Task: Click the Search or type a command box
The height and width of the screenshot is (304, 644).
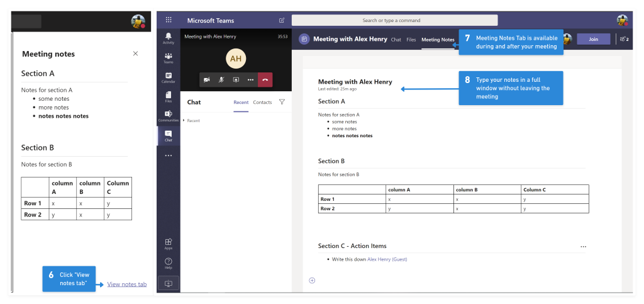Action: [395, 20]
